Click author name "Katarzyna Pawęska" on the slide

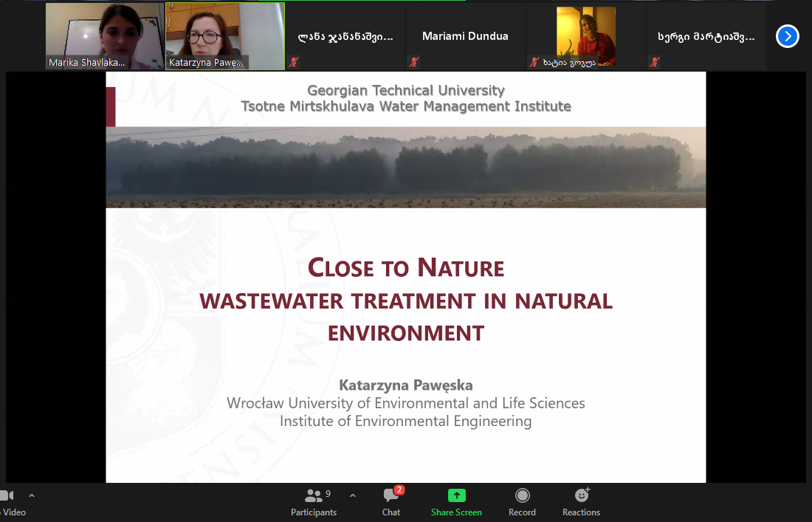tap(406, 385)
